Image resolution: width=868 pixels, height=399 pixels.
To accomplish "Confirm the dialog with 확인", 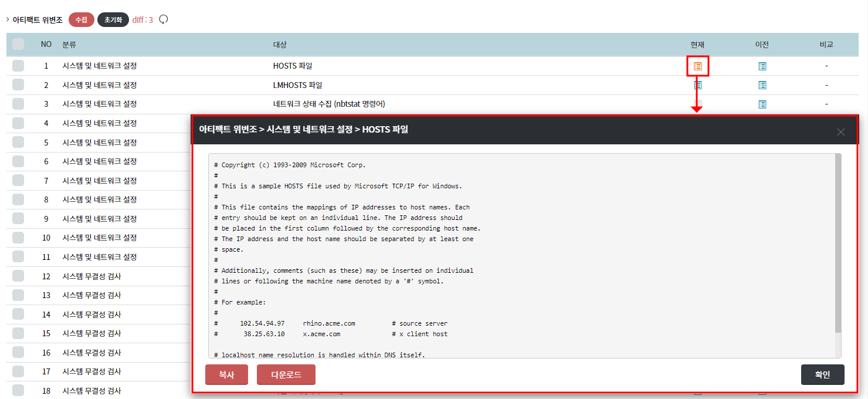I will [822, 375].
